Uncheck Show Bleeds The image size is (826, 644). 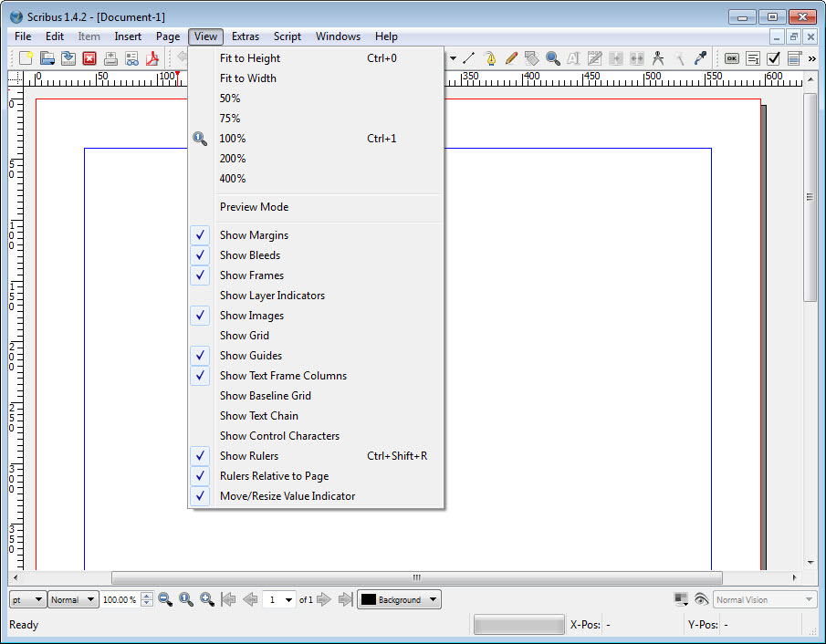click(316, 254)
